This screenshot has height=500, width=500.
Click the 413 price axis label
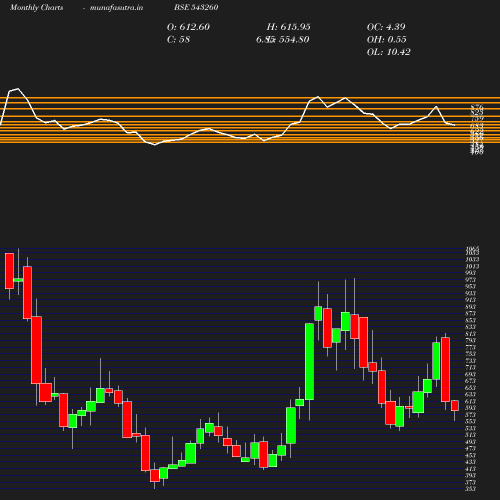pos(470,469)
